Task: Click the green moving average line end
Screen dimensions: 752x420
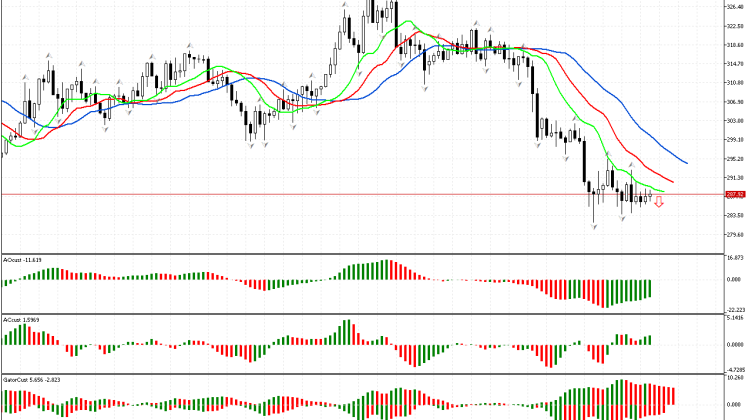Action: 663,190
